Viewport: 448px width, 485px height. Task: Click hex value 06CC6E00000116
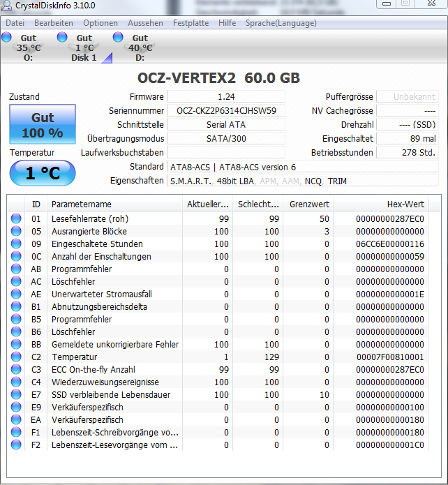tap(390, 244)
